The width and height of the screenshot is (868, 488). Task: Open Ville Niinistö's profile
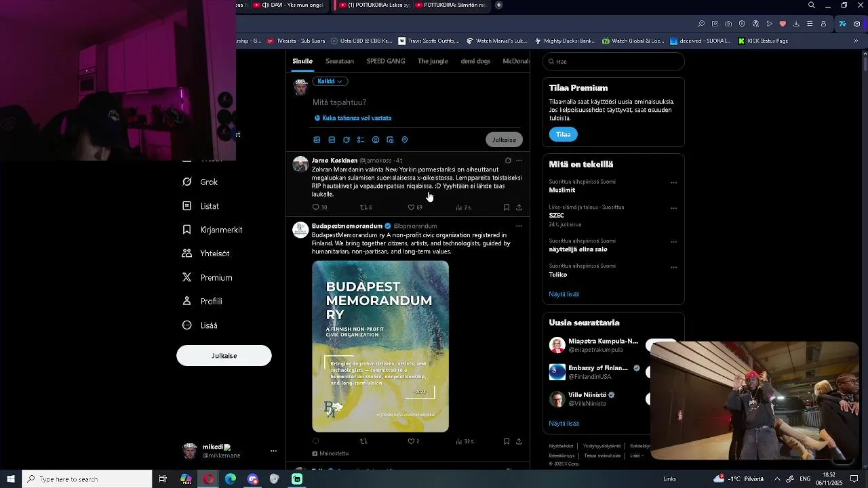click(587, 395)
